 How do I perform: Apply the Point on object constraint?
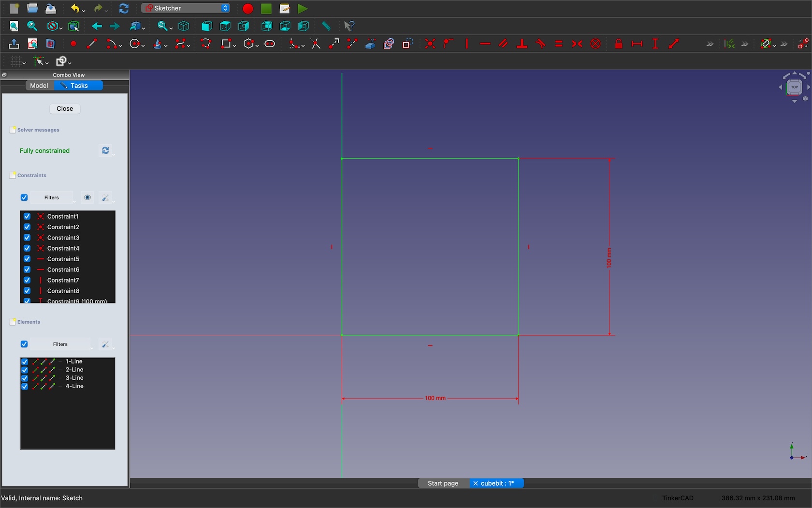click(449, 44)
